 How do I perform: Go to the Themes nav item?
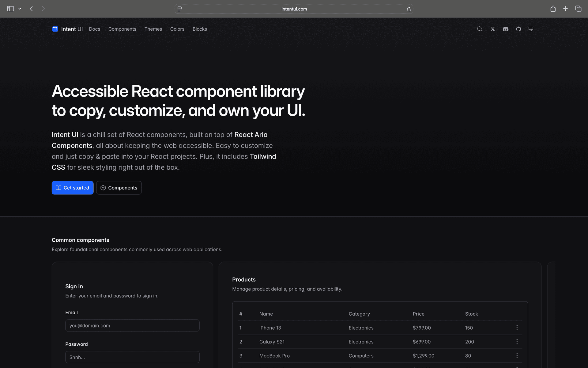(153, 29)
